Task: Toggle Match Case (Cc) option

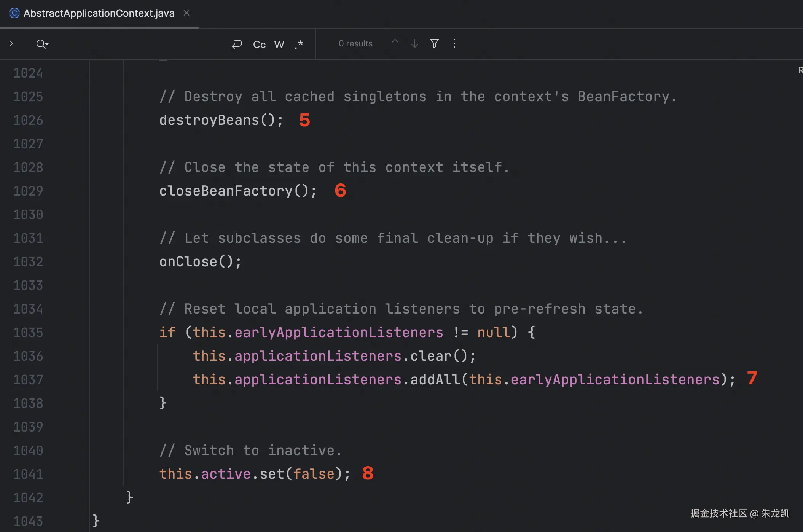Action: pos(259,45)
